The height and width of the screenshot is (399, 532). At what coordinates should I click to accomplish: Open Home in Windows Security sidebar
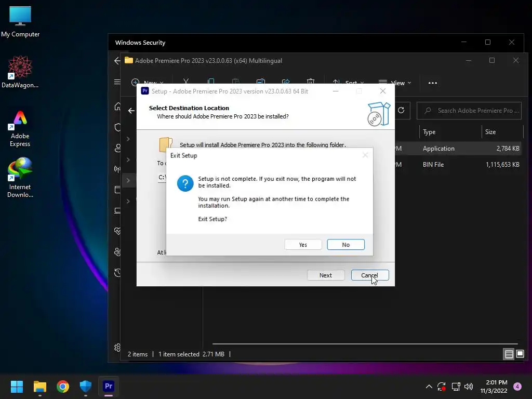117,107
